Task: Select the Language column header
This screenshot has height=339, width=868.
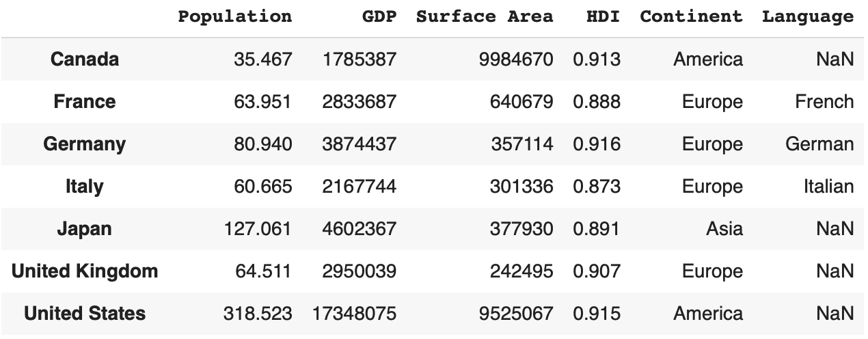Action: pos(808,16)
